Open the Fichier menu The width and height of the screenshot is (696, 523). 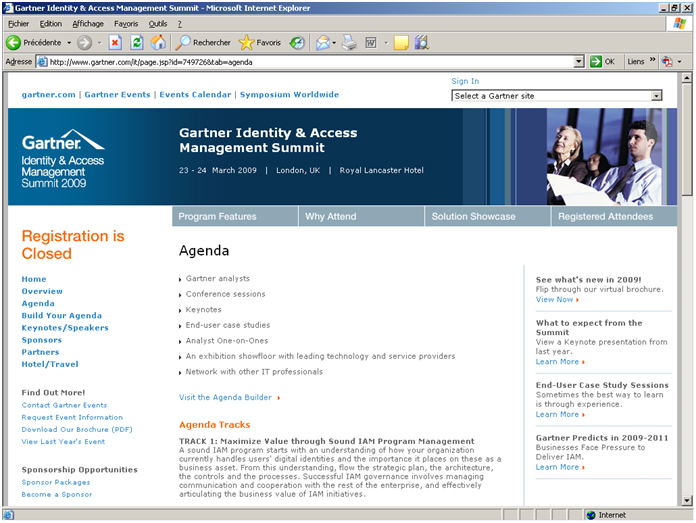18,24
